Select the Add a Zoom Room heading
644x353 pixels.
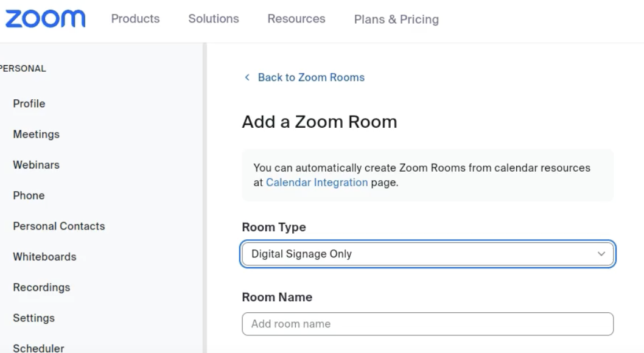(x=320, y=122)
